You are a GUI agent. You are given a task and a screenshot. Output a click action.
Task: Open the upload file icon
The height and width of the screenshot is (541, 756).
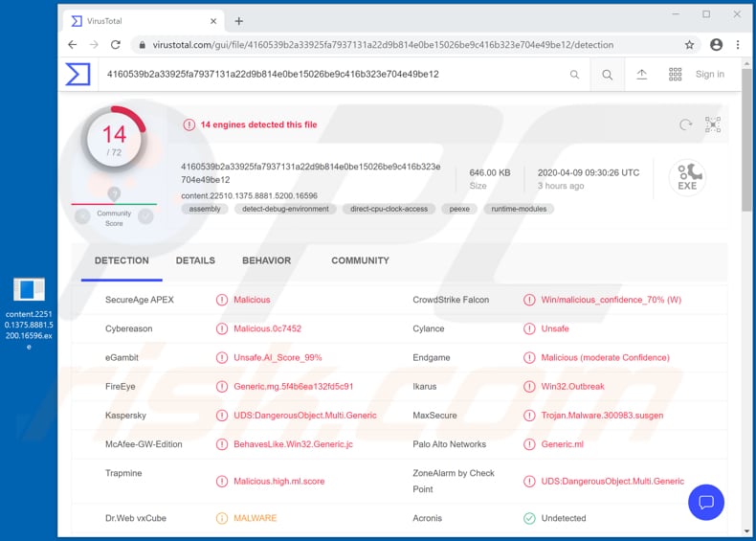click(x=641, y=75)
